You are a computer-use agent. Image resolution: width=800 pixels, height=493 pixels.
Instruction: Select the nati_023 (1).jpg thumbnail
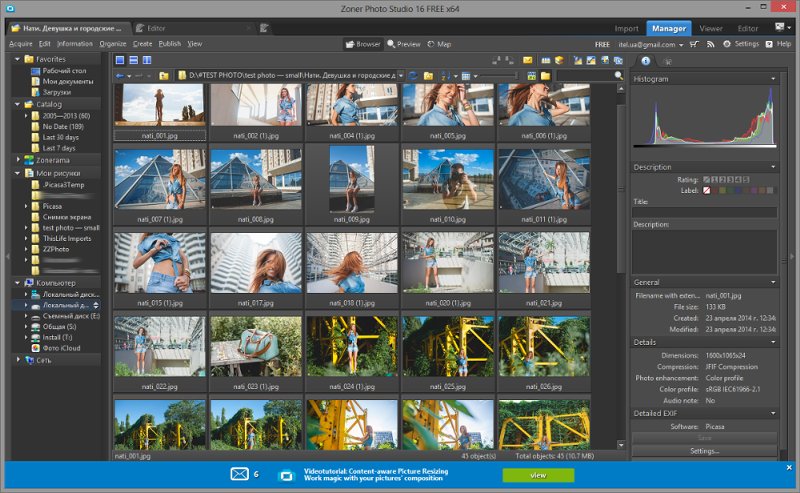click(x=256, y=353)
